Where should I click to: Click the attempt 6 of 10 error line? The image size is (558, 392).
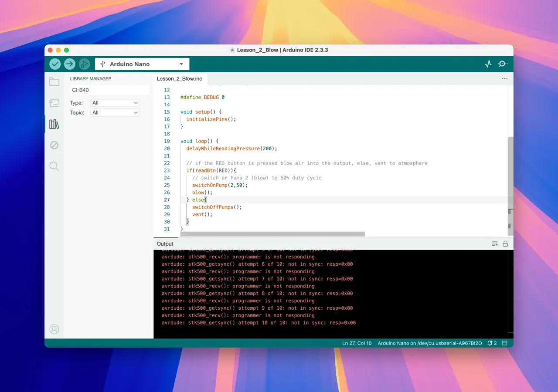[257, 264]
